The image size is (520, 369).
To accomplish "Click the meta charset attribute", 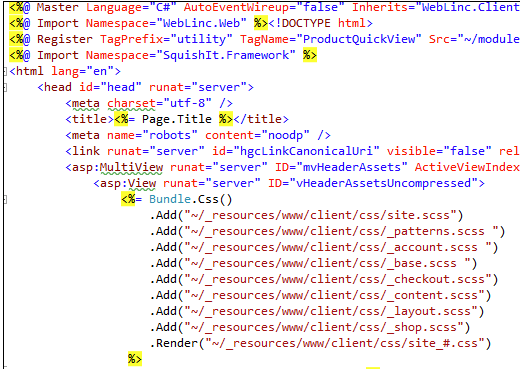I will (x=131, y=103).
